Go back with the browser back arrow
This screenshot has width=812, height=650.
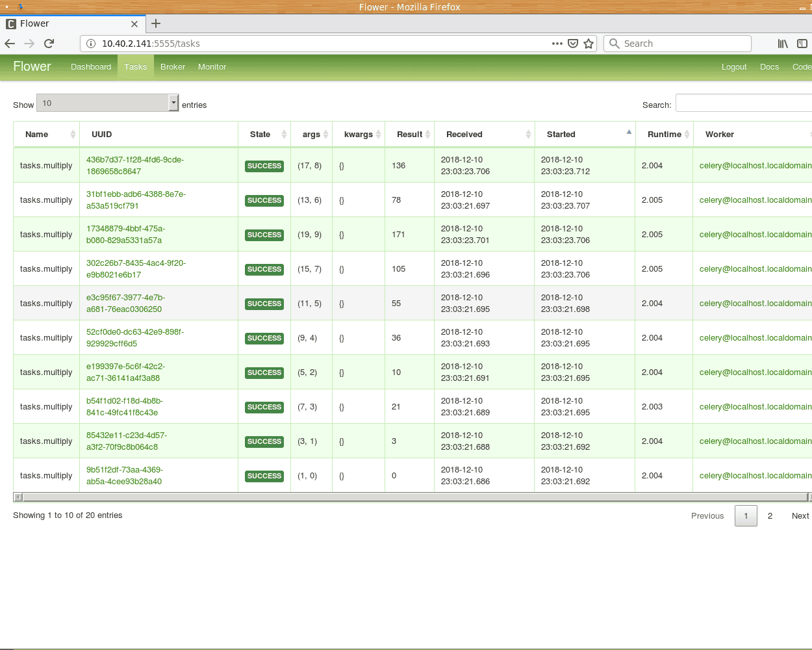10,44
